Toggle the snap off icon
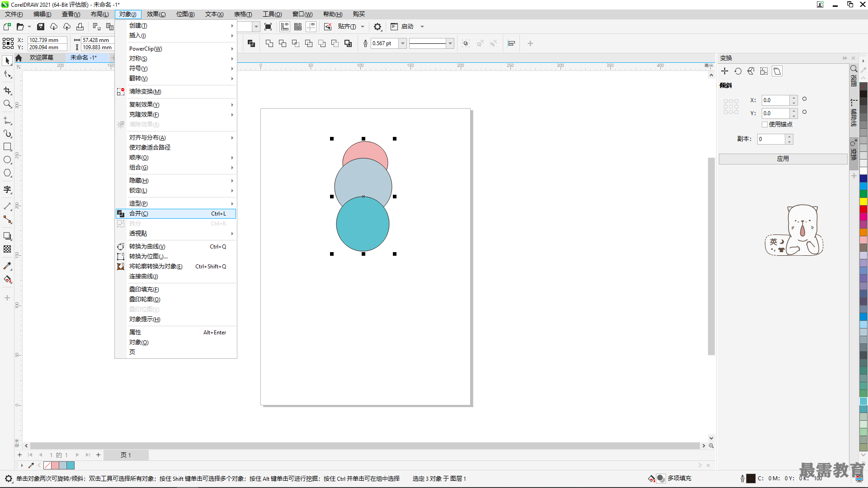This screenshot has height=488, width=868. [328, 27]
